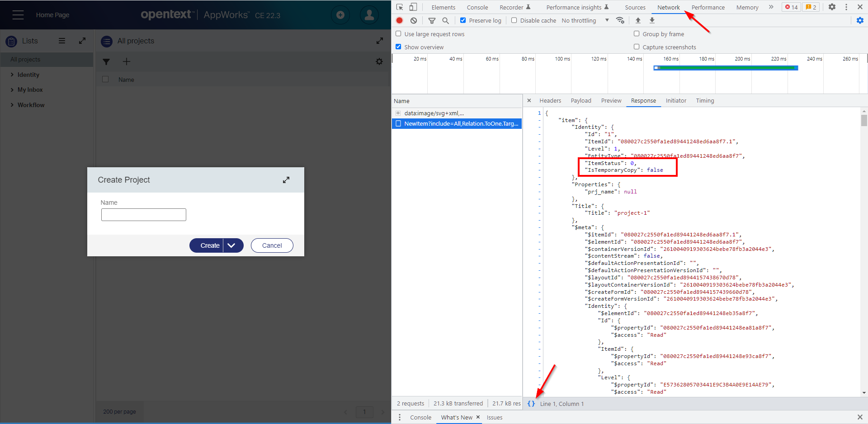Expand the Create Project dialog
This screenshot has width=868, height=424.
click(x=286, y=180)
